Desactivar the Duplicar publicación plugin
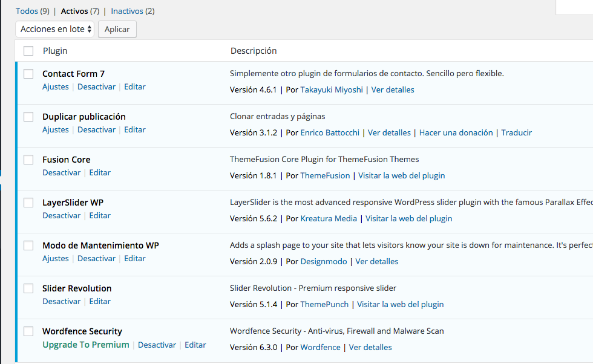 pyautogui.click(x=96, y=129)
